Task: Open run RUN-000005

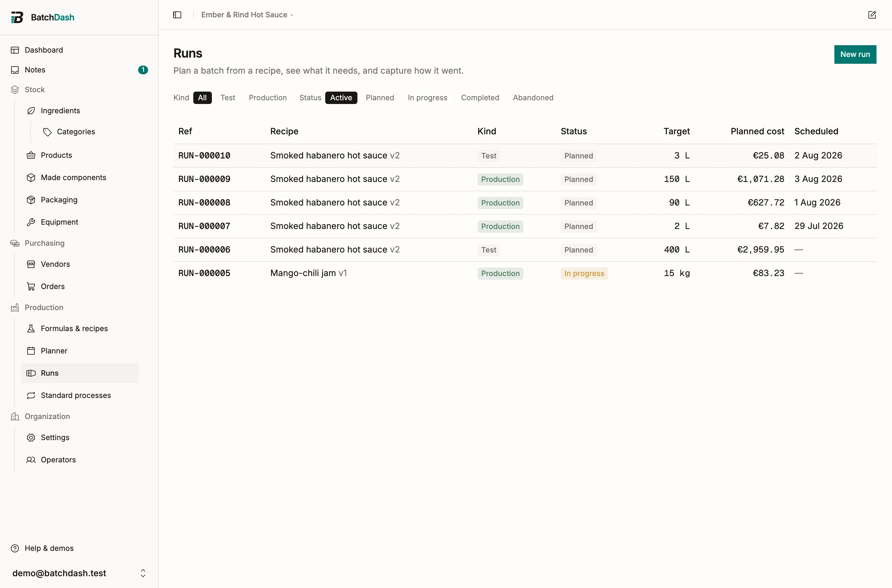Action: (204, 273)
